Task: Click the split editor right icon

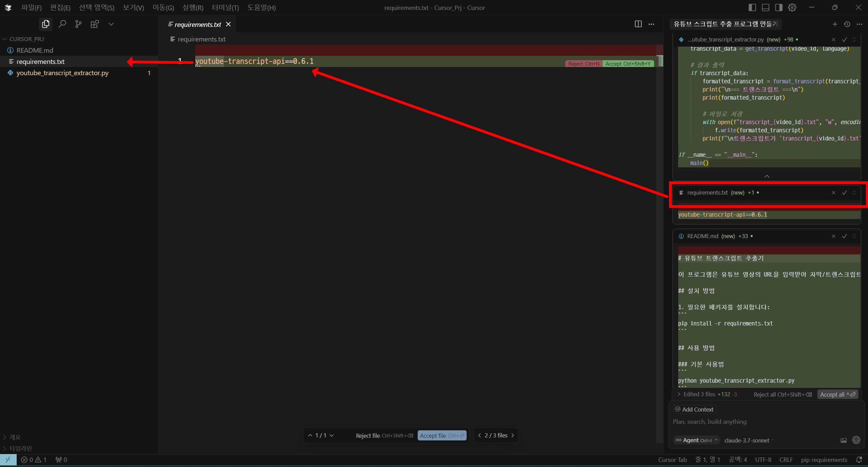Action: pos(638,24)
